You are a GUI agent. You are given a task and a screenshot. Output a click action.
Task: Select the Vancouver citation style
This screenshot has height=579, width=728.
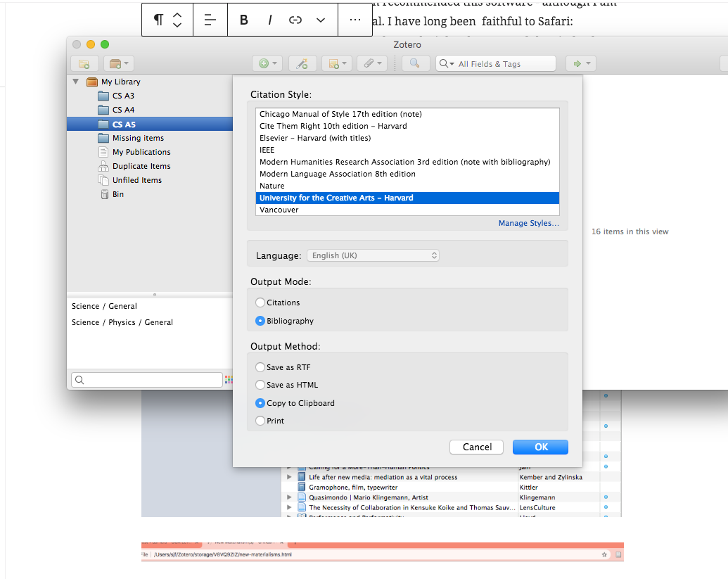click(279, 210)
